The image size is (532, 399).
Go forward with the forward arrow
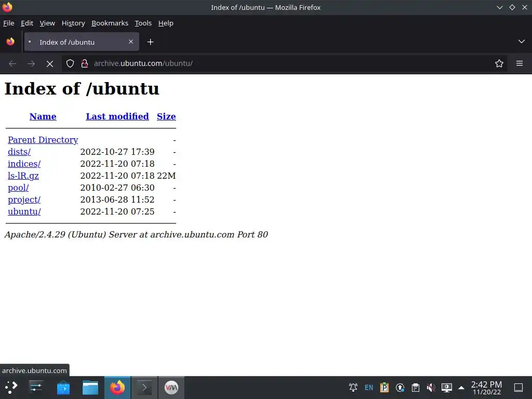pos(31,63)
